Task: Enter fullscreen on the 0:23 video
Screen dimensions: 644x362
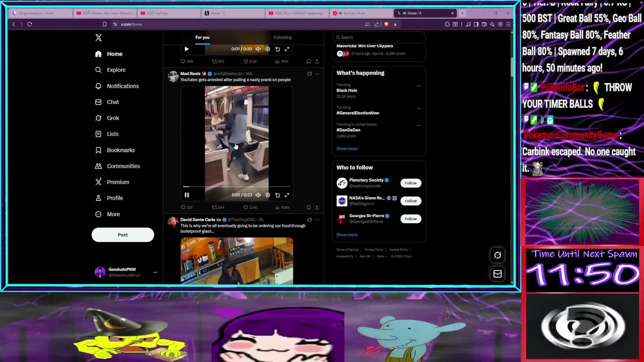Action: [287, 195]
